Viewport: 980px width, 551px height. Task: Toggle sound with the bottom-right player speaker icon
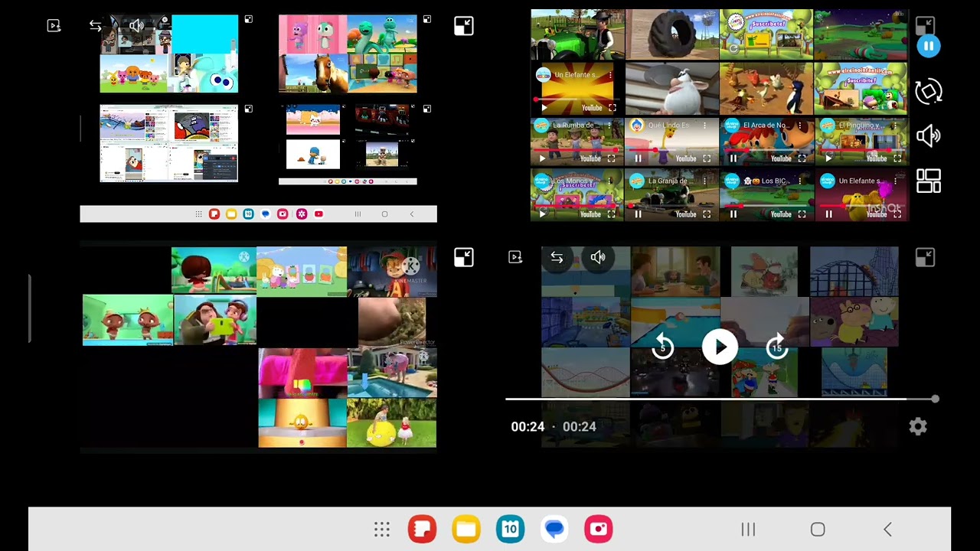(598, 258)
